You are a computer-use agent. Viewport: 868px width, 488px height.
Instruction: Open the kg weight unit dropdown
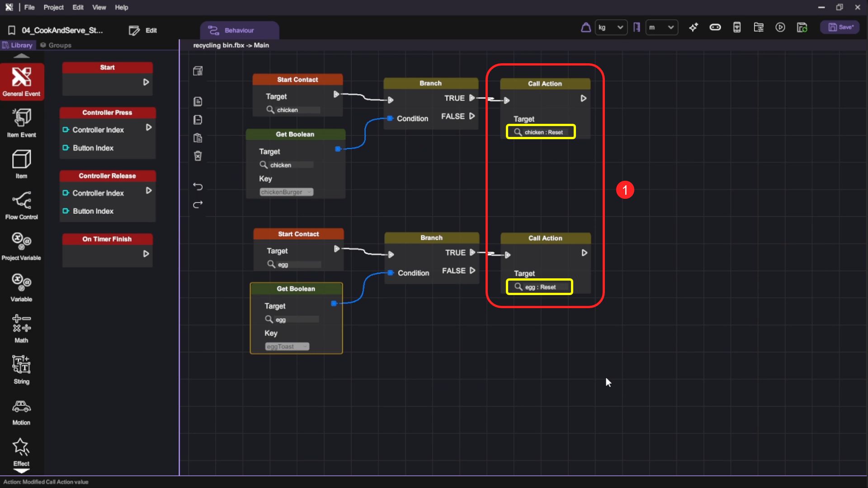[x=611, y=28]
